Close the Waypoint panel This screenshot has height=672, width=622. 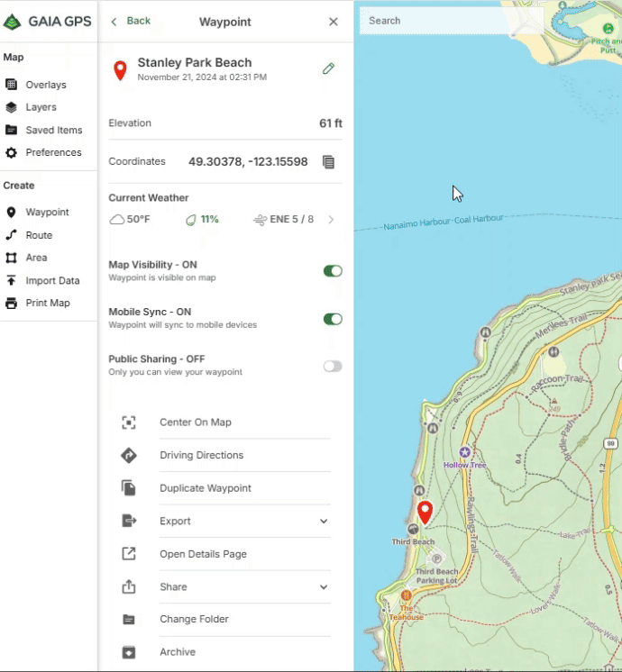pyautogui.click(x=334, y=22)
